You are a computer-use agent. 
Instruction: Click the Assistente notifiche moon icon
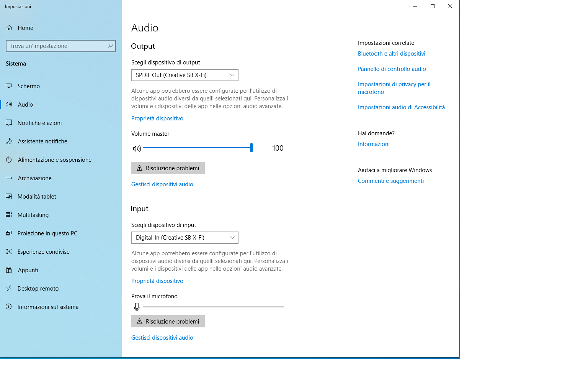9,141
